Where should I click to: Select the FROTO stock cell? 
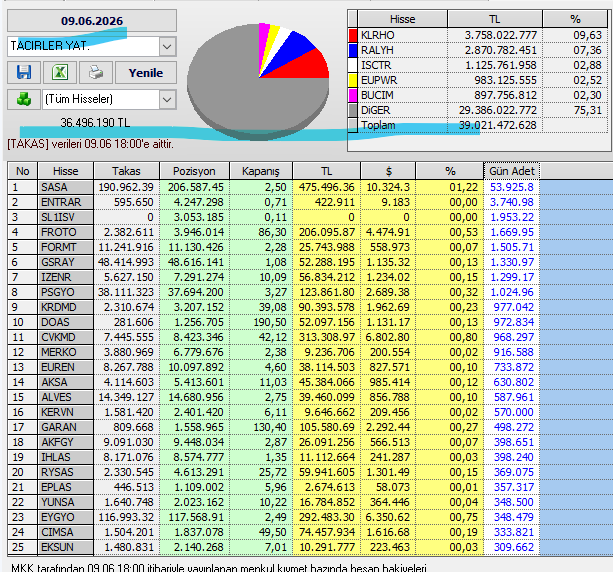coord(66,232)
